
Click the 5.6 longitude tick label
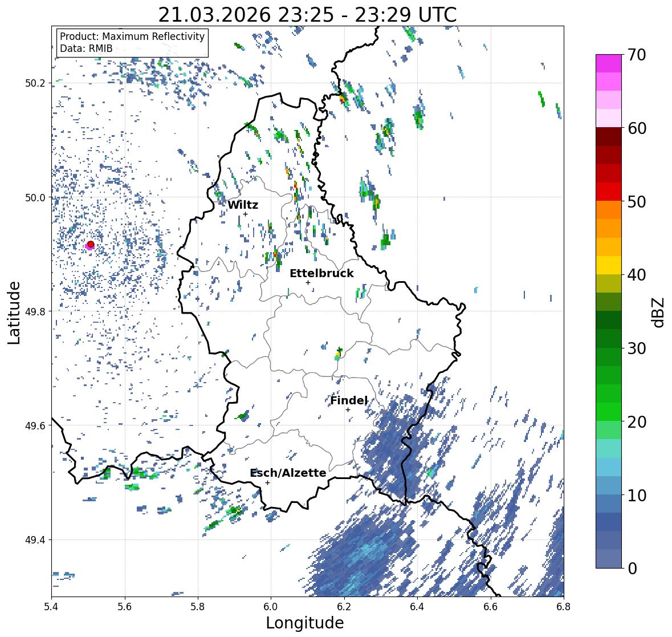[x=125, y=606]
